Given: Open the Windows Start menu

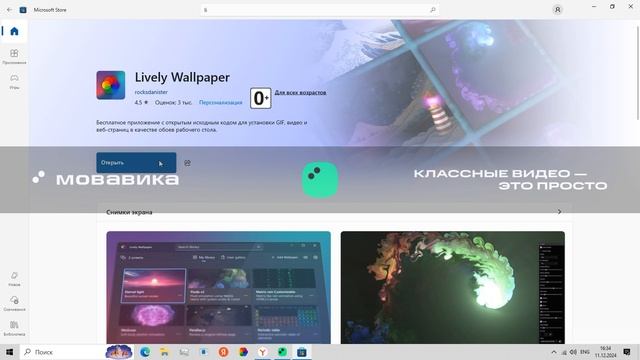Looking at the screenshot, I should (x=9, y=352).
